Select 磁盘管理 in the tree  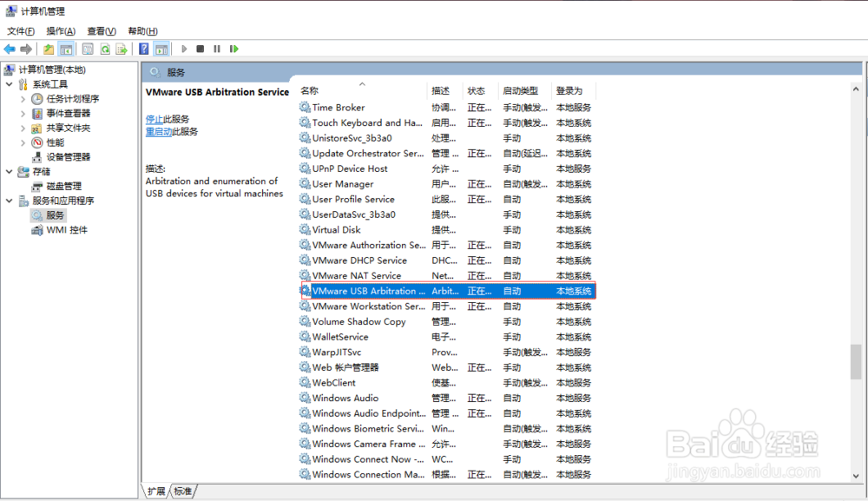point(63,186)
